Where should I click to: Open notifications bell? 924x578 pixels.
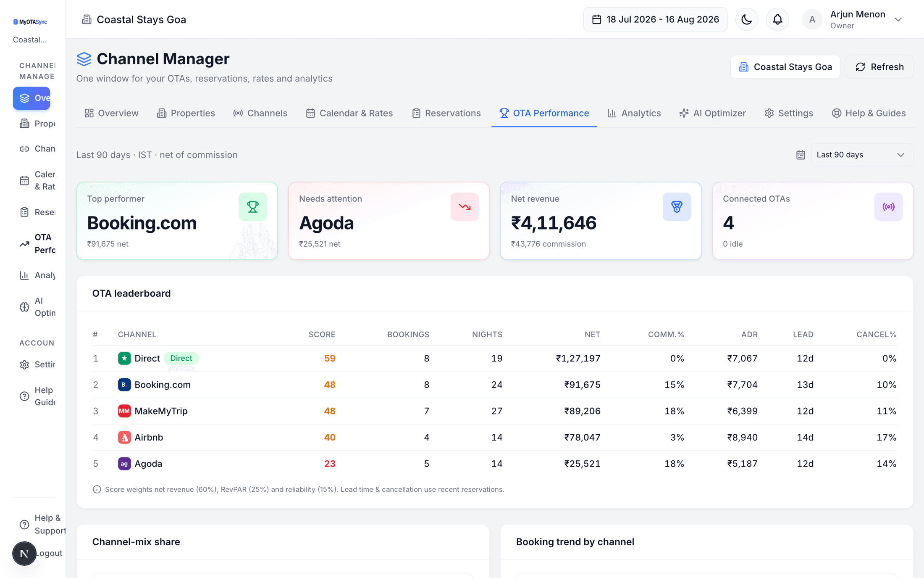click(x=777, y=19)
